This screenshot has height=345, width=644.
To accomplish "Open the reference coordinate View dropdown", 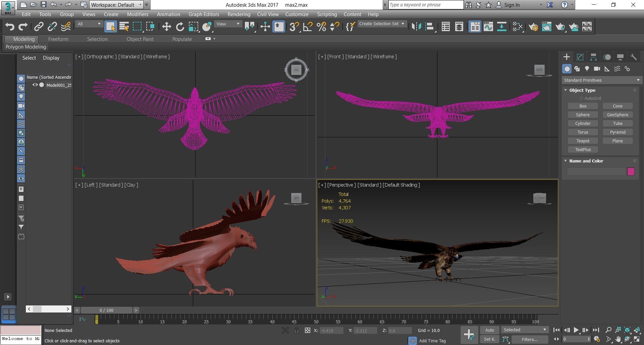I will point(228,24).
